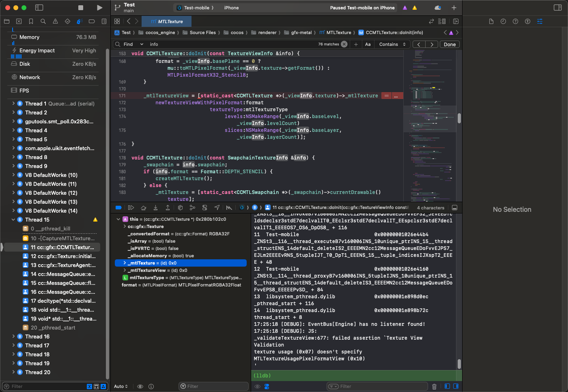Open the Memory gauge report
Screen dimensions: 568x392
[x=54, y=37]
